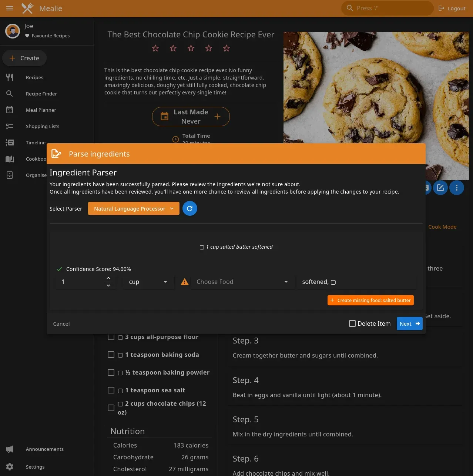Click the Announcements megaphone icon

[x=10, y=449]
